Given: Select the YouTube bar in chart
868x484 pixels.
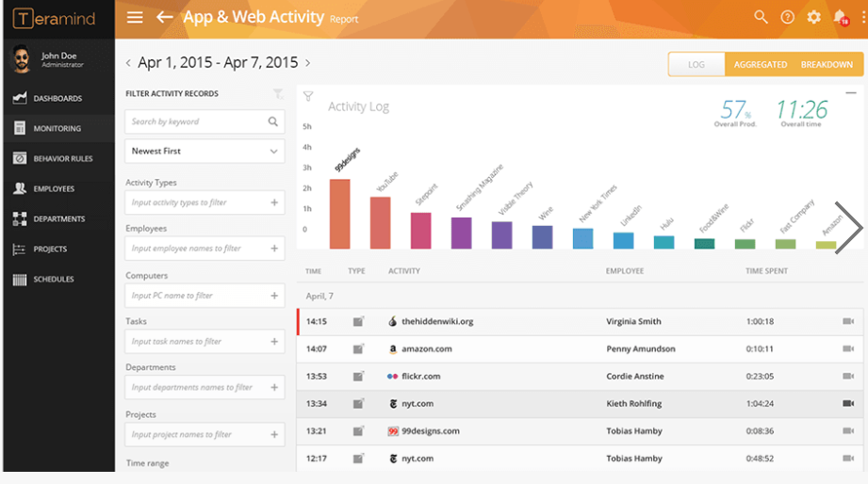Looking at the screenshot, I should click(381, 223).
